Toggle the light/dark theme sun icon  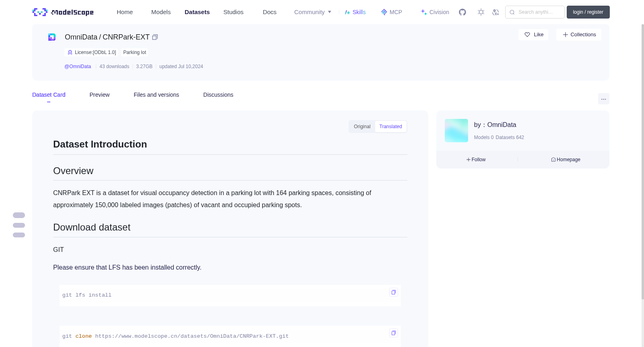tap(481, 12)
